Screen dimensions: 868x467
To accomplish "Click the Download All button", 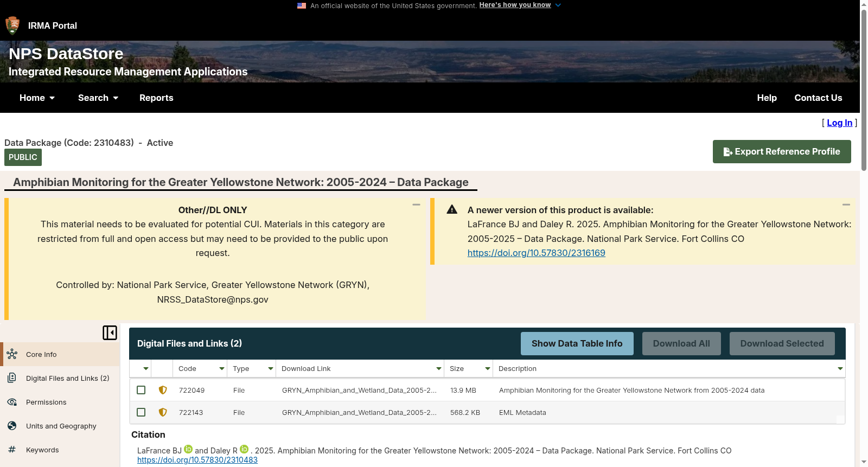I will tap(681, 343).
